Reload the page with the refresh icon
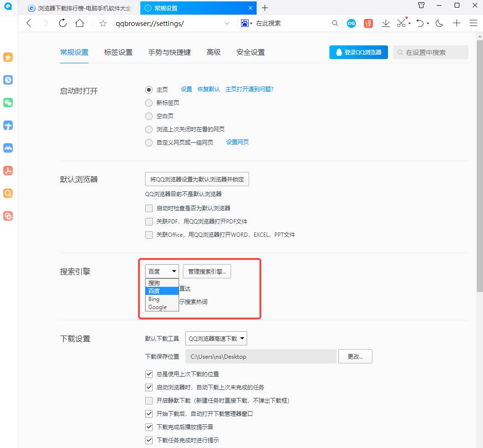This screenshot has width=483, height=448. pyautogui.click(x=63, y=23)
